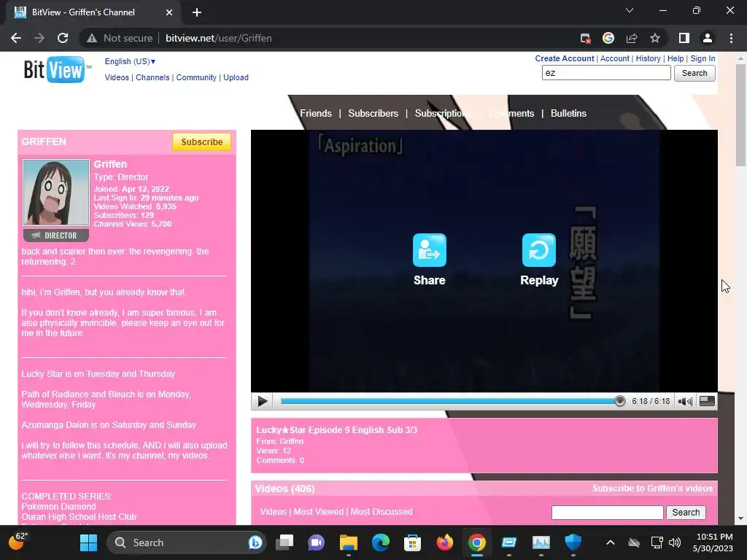The image size is (747, 560).
Task: Click the address bar URL bitview.net/user/Griffen
Action: tap(219, 38)
